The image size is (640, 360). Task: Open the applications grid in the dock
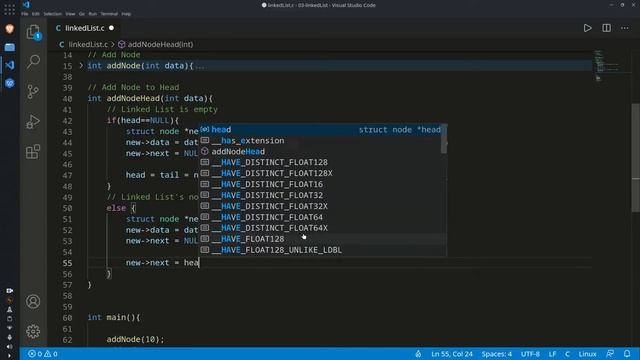tap(9, 9)
